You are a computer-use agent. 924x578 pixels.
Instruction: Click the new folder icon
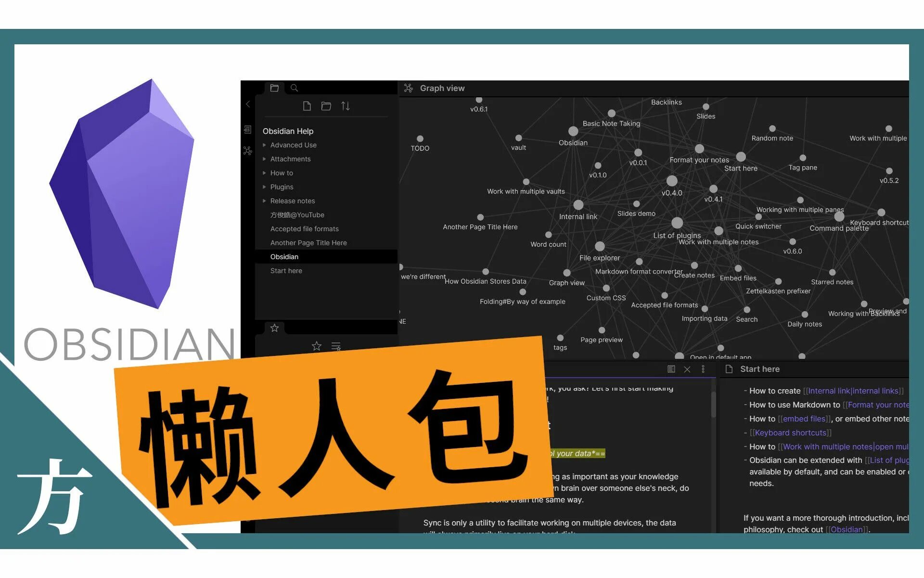tap(326, 106)
